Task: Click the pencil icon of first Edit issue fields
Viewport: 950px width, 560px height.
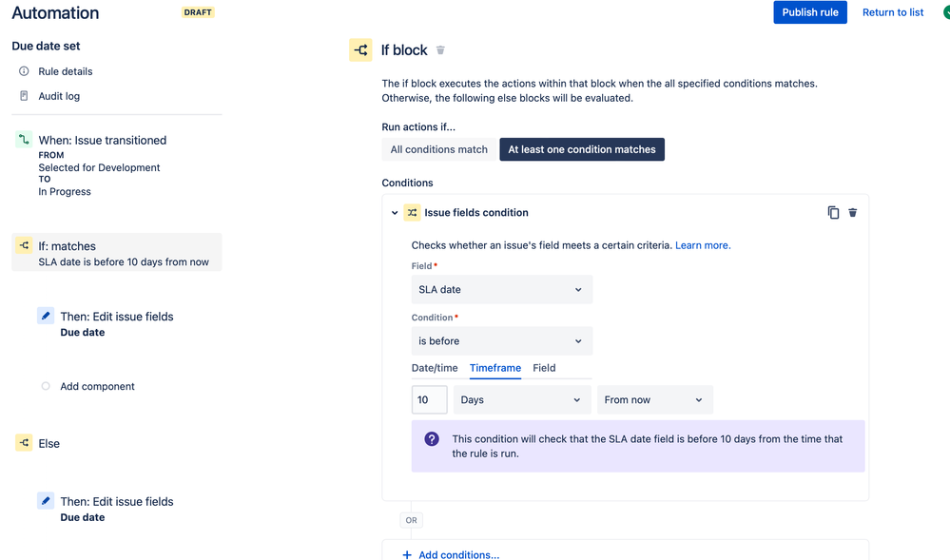Action: [46, 316]
